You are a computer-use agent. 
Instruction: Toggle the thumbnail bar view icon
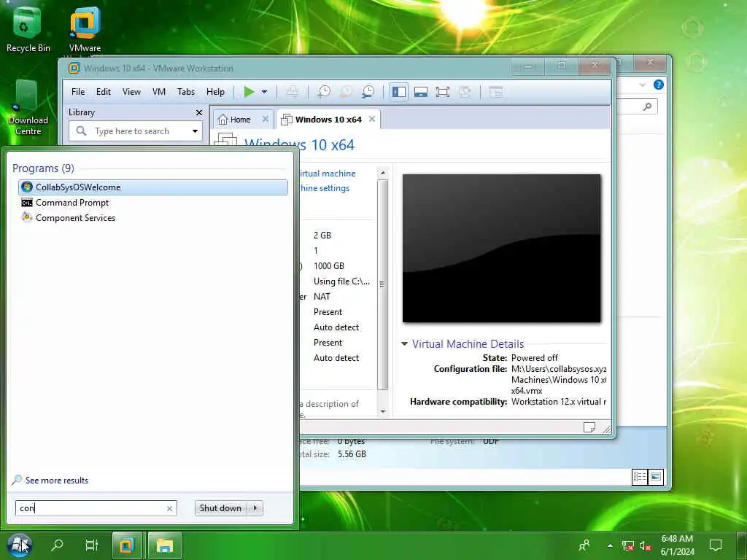tap(421, 92)
